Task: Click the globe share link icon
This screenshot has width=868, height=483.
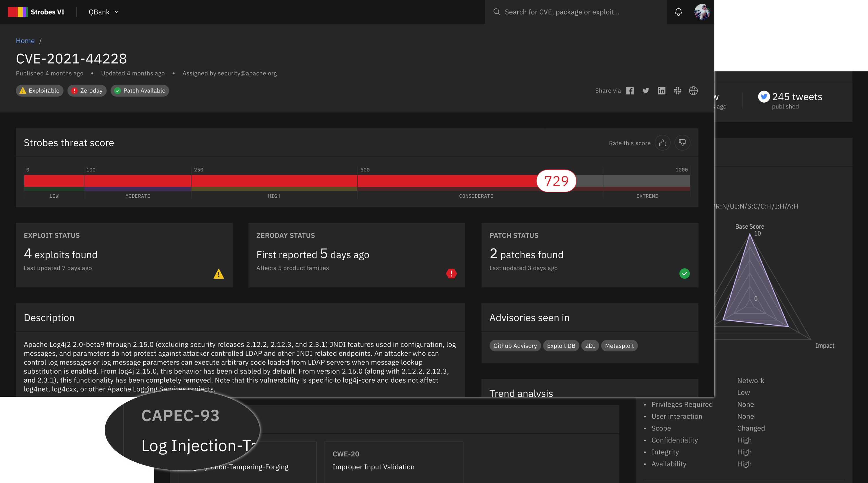Action: 693,90
